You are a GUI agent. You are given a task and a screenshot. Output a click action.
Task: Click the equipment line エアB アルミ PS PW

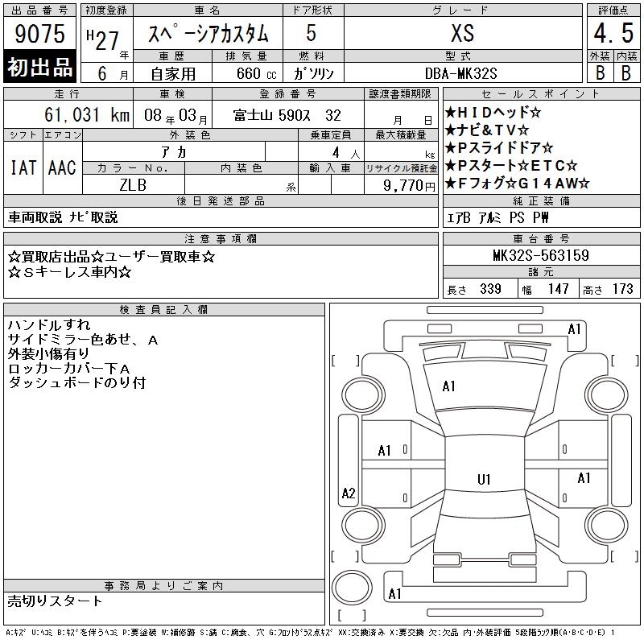[497, 217]
